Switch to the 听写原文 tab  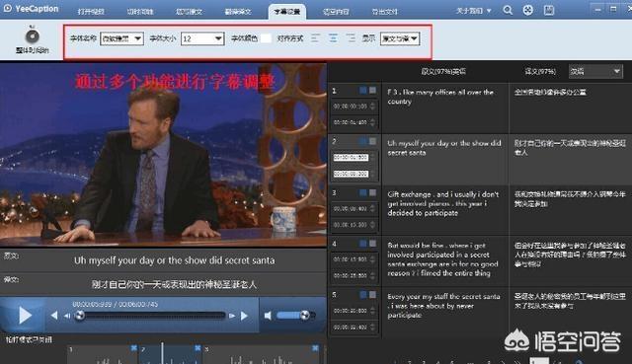click(189, 12)
